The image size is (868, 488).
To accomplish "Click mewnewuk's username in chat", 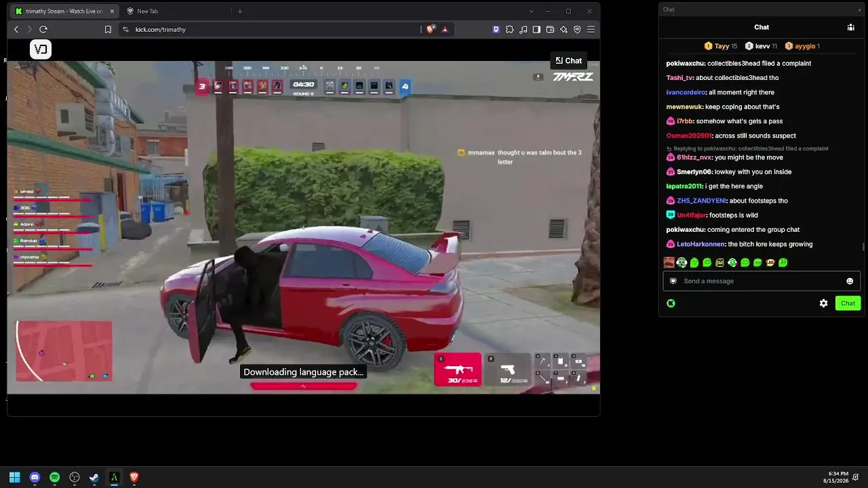I will (x=684, y=107).
